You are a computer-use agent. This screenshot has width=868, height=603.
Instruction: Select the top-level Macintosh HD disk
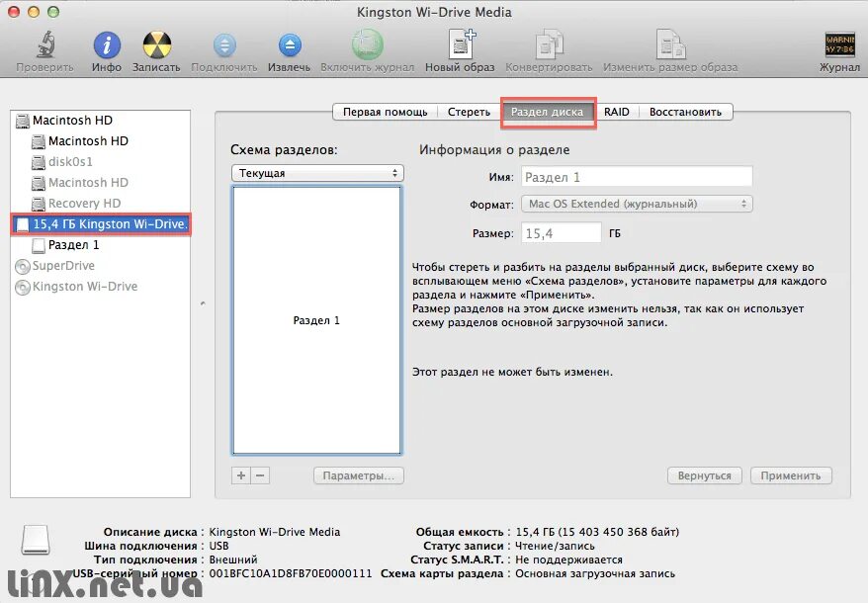[x=100, y=121]
